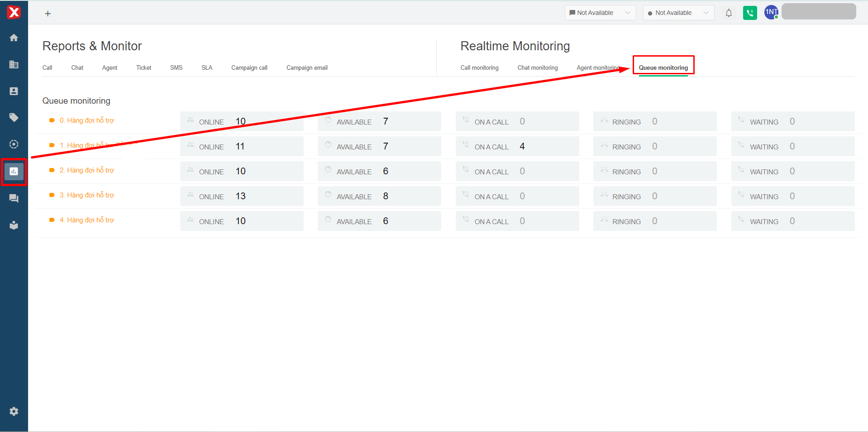Expand the call status Not Available dropdown
The height and width of the screenshot is (432, 868).
[x=678, y=13]
